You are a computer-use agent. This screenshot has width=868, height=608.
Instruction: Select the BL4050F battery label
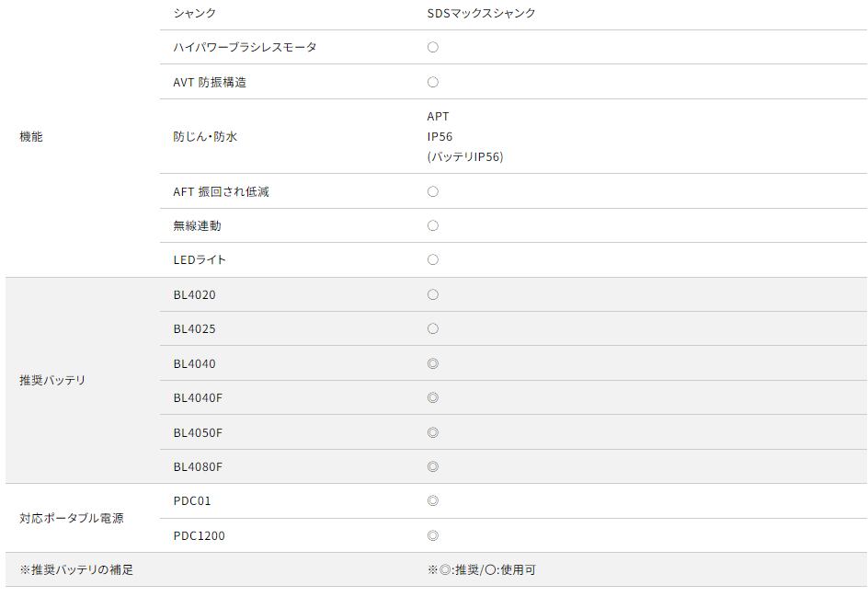pos(198,432)
